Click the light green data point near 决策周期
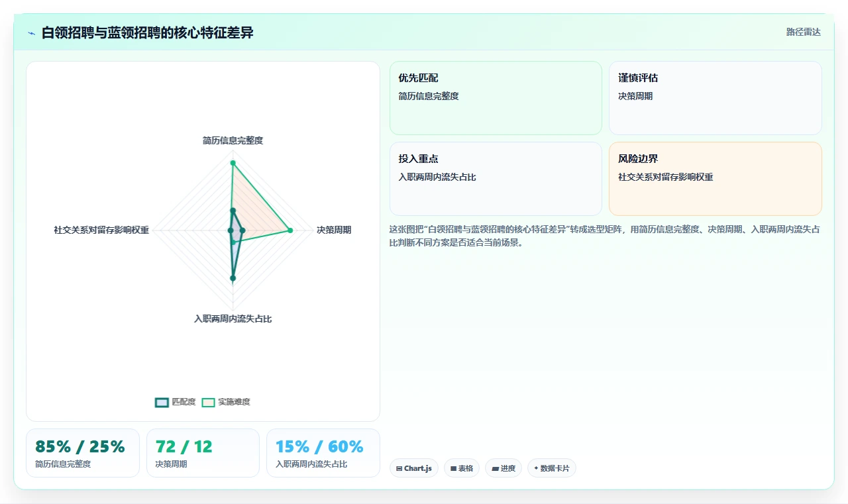The image size is (848, 504). click(290, 230)
